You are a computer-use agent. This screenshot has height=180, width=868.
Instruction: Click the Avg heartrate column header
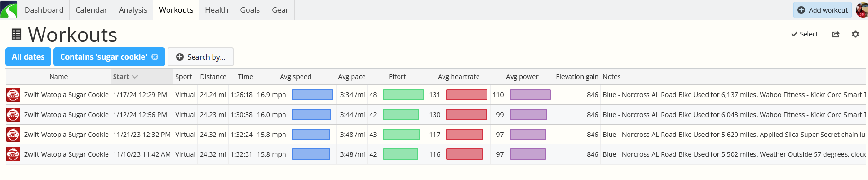click(x=459, y=77)
